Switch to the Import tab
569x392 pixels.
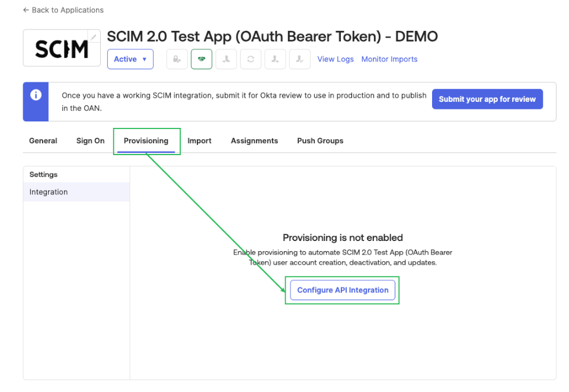coord(199,141)
